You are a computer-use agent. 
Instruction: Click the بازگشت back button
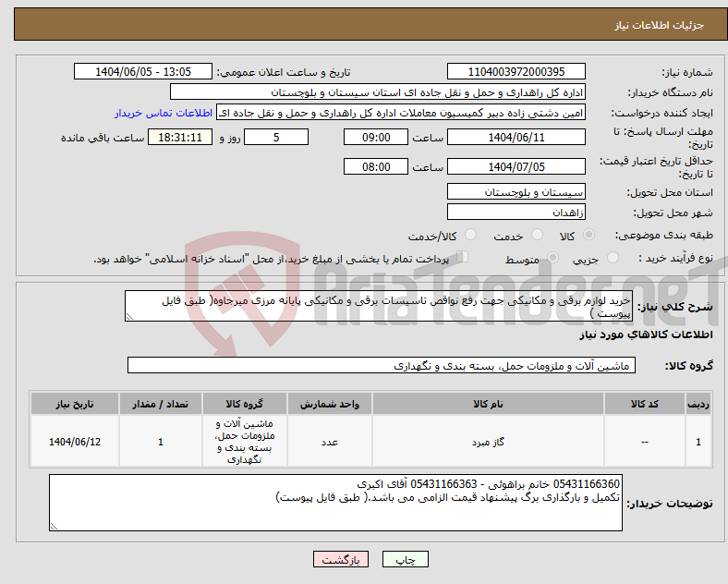coord(341,559)
